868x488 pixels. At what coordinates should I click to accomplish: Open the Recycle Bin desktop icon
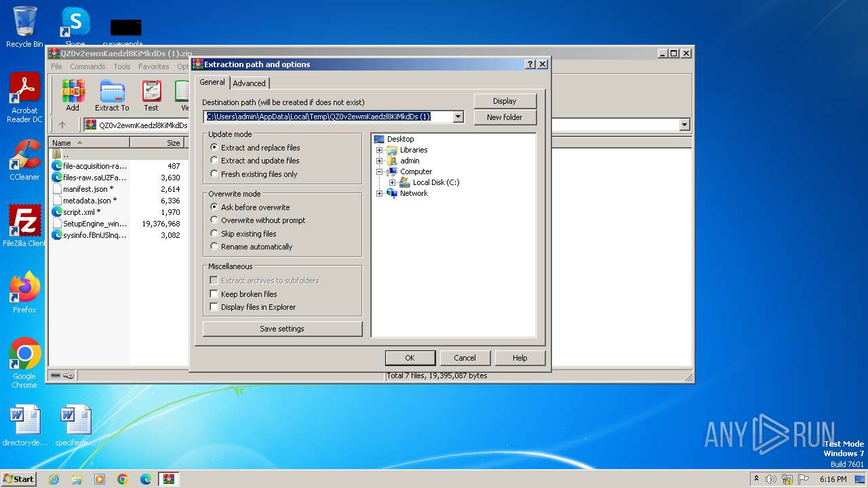click(24, 27)
